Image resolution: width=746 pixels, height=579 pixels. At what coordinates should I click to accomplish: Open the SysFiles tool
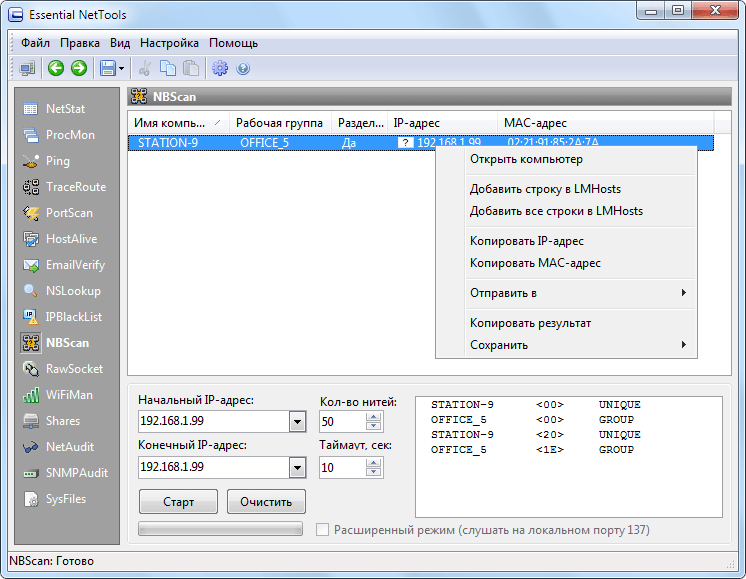tap(54, 499)
